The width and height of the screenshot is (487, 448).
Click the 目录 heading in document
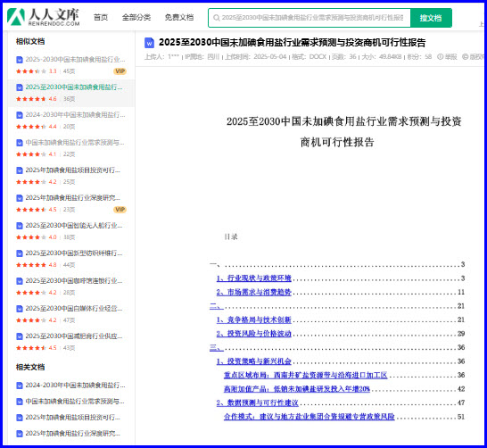tap(231, 237)
